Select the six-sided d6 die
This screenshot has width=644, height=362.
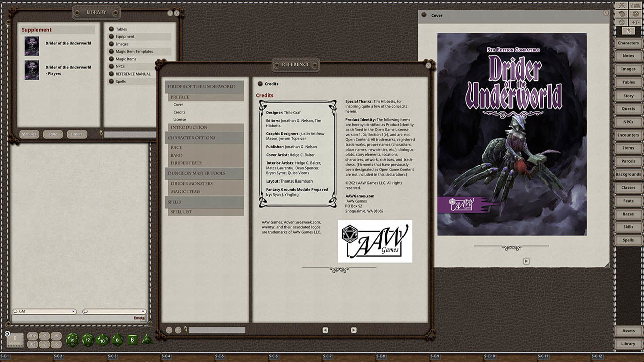132,340
